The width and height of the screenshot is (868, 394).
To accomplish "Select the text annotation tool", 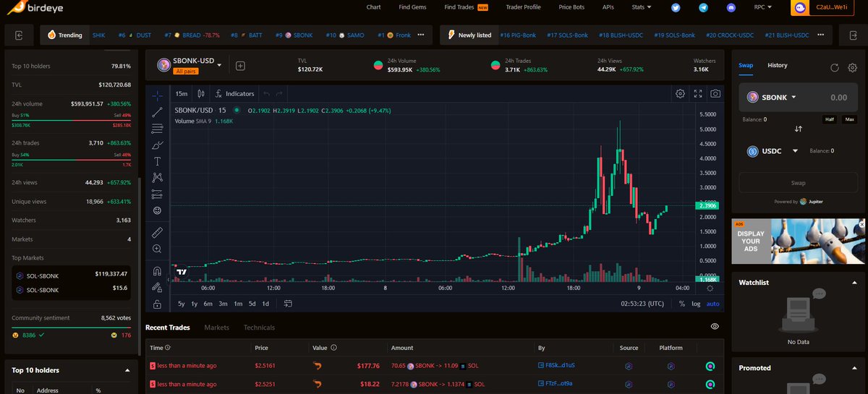I will click(157, 161).
